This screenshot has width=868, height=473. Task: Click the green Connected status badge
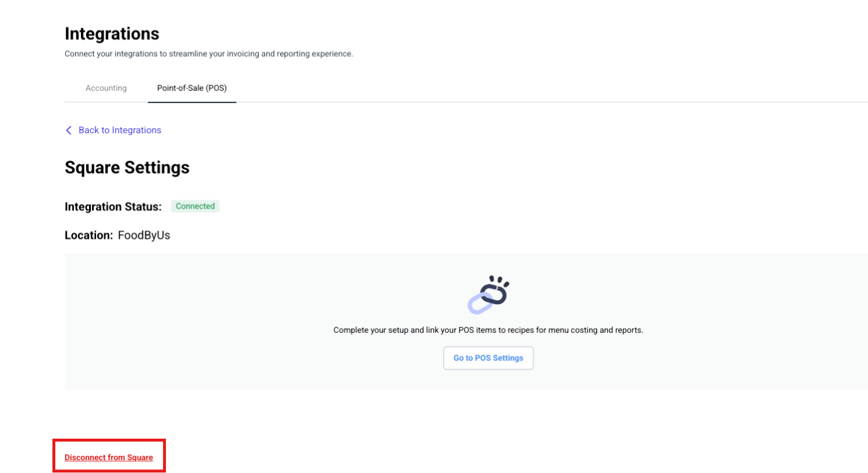(195, 206)
